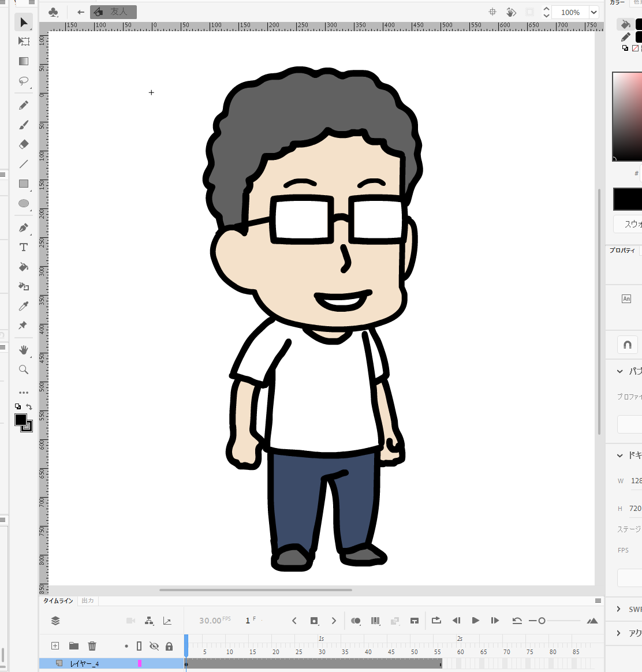The height and width of the screenshot is (672, 642).
Task: Toggle the no-color icon in color panel
Action: click(x=635, y=48)
